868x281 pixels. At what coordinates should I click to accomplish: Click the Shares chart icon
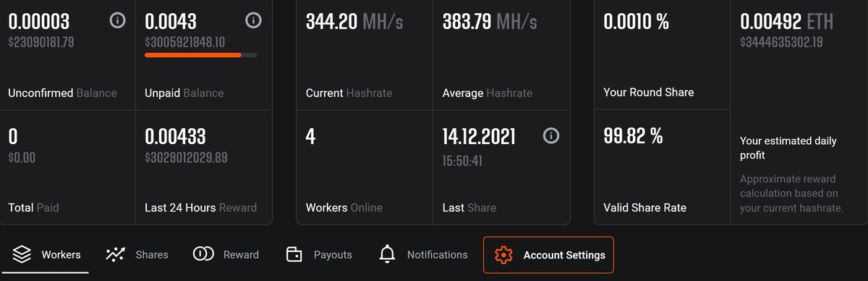[115, 254]
